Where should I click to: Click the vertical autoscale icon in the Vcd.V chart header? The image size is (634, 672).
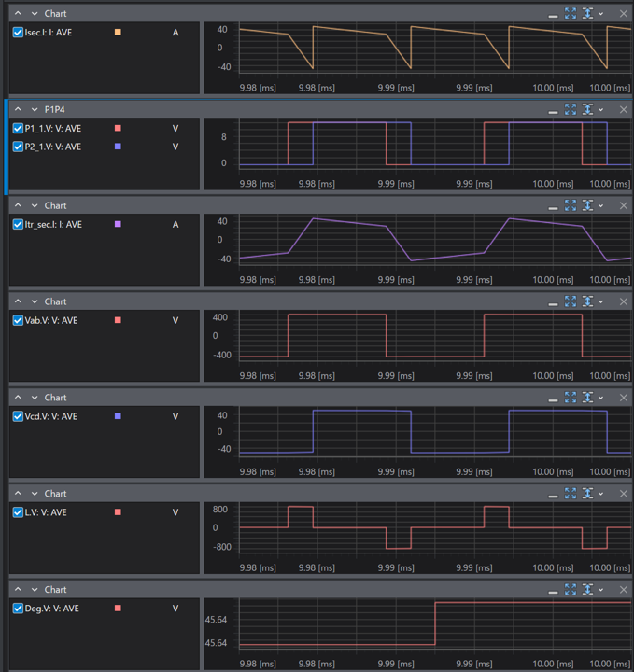(x=587, y=398)
